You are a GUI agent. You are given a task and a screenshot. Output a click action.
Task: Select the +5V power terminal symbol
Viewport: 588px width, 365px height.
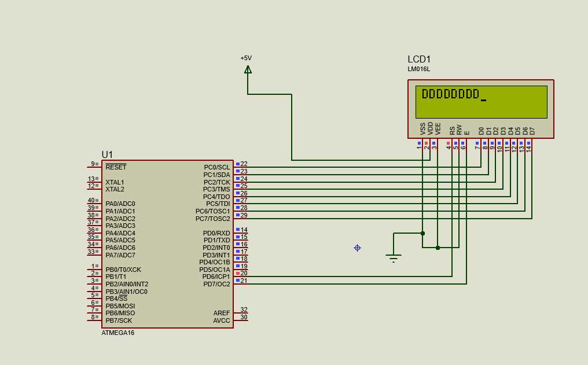[248, 69]
